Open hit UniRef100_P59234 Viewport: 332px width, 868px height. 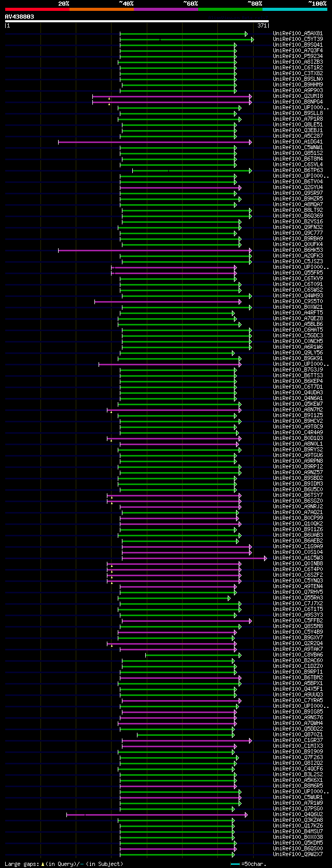click(298, 56)
